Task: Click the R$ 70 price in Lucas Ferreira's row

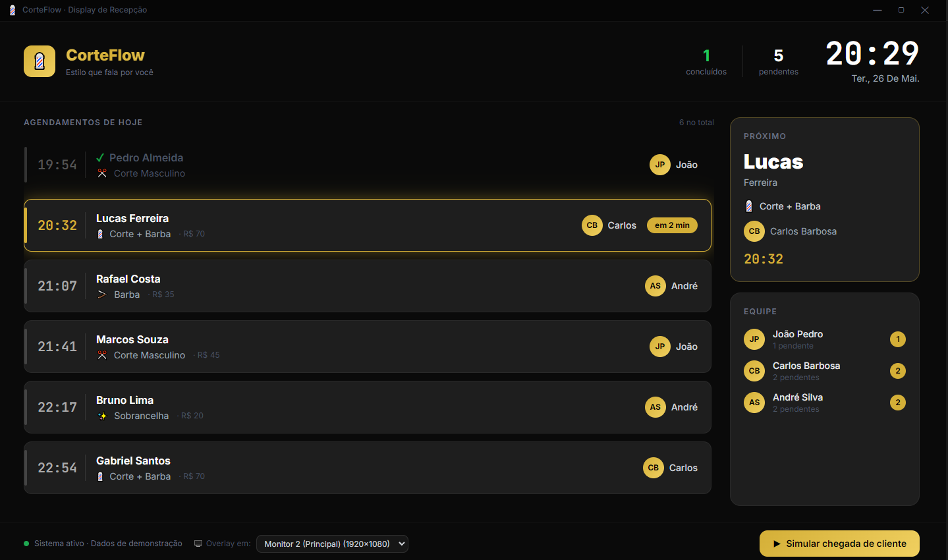Action: click(x=194, y=234)
